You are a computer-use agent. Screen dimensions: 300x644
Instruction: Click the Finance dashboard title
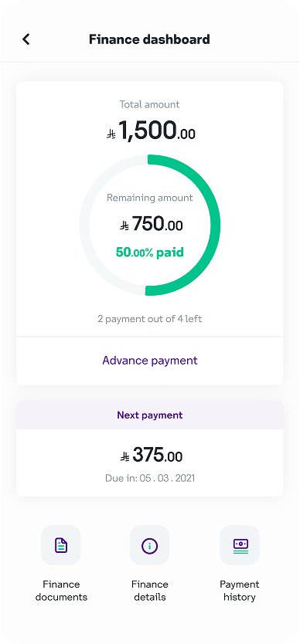149,39
